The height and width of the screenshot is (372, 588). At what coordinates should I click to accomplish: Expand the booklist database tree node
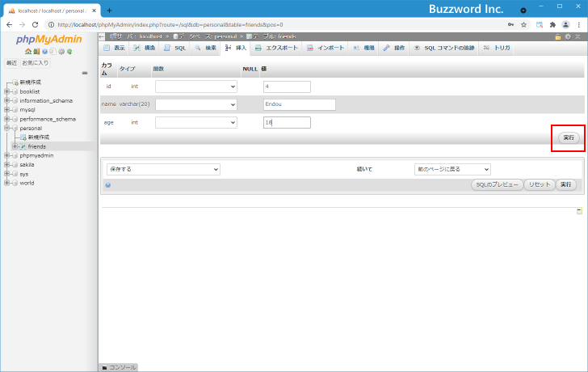[x=6, y=92]
